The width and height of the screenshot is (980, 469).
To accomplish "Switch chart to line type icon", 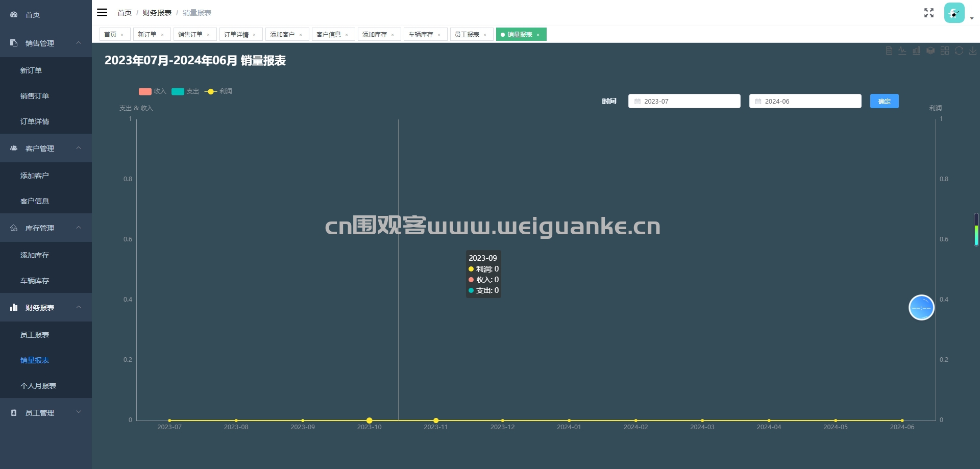I will click(902, 51).
